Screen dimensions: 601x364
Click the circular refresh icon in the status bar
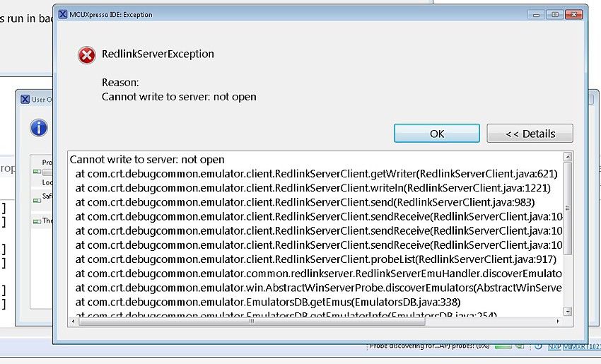(538, 346)
